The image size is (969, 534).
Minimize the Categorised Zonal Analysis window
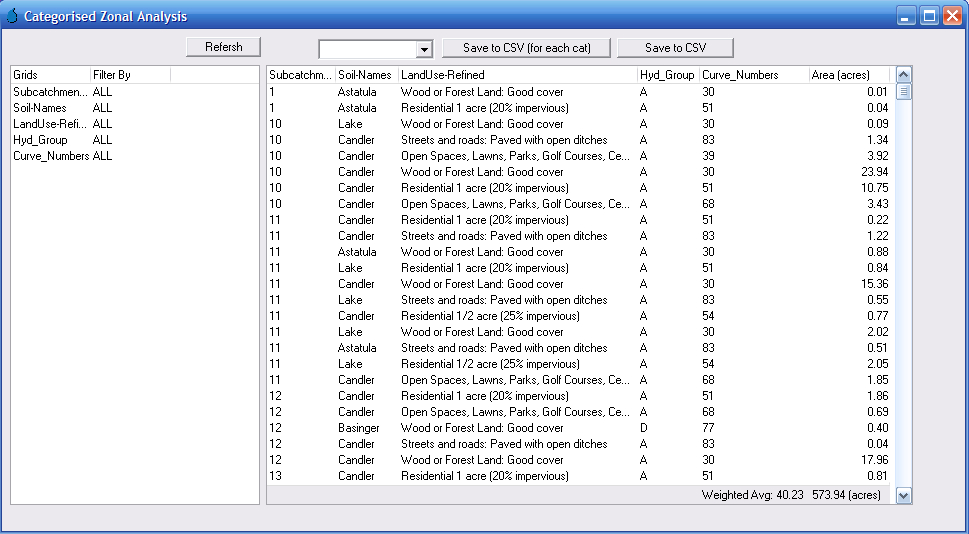(906, 15)
